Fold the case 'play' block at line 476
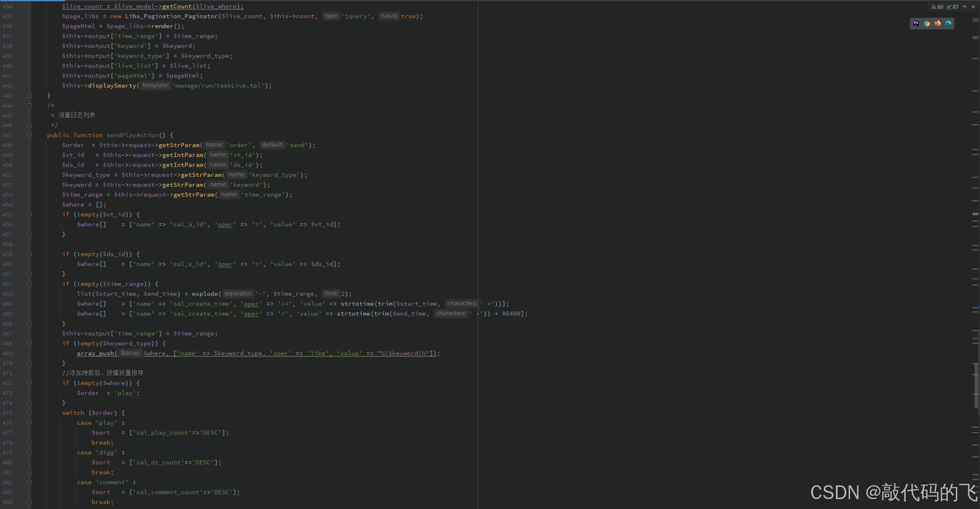 29,423
